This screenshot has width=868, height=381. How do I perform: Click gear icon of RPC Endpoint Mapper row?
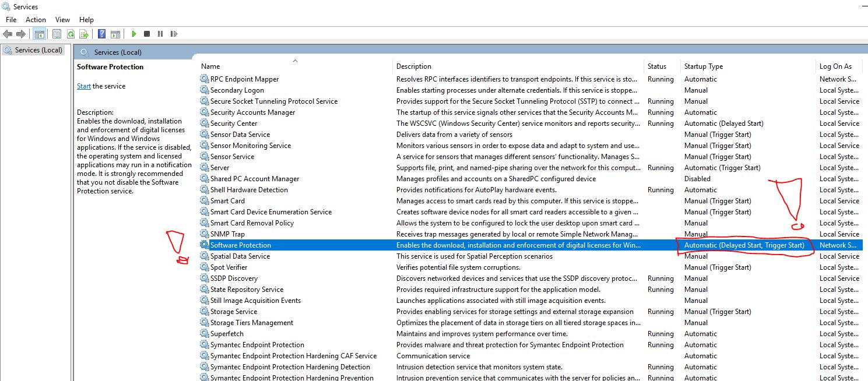point(204,79)
